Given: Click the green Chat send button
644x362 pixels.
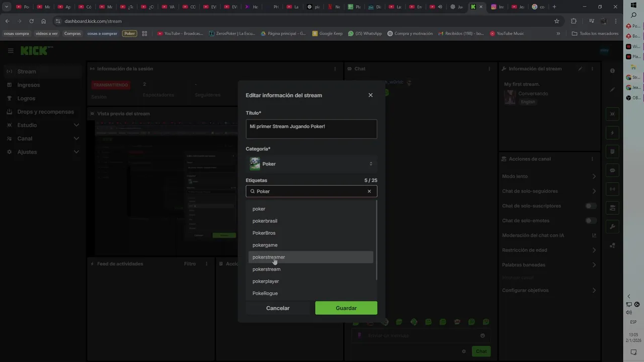Looking at the screenshot, I should [x=481, y=351].
